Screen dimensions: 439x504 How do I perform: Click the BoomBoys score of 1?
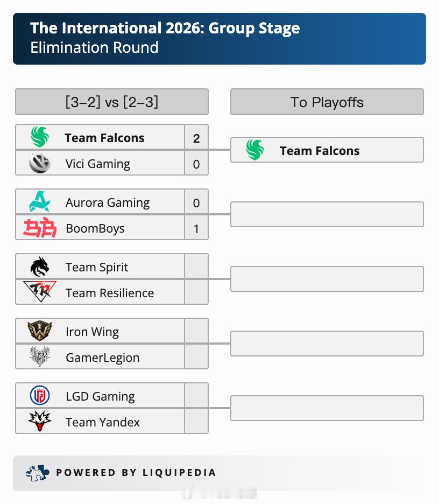pos(196,228)
